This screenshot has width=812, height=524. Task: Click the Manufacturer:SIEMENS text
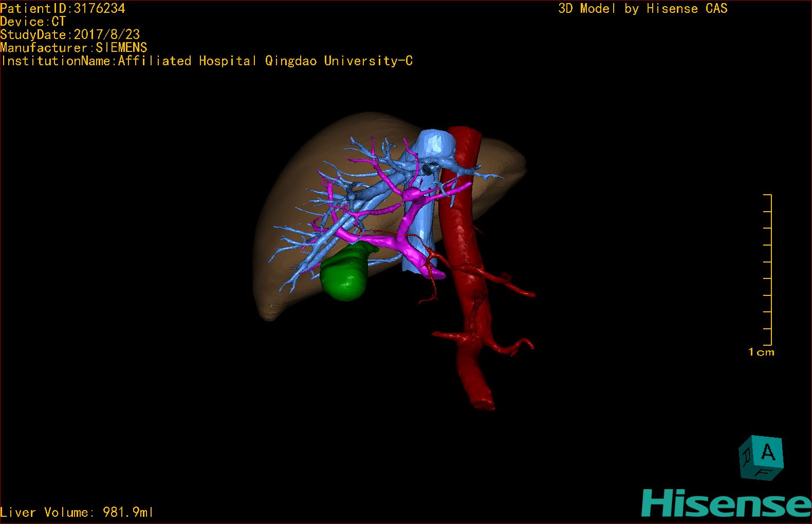coord(73,48)
